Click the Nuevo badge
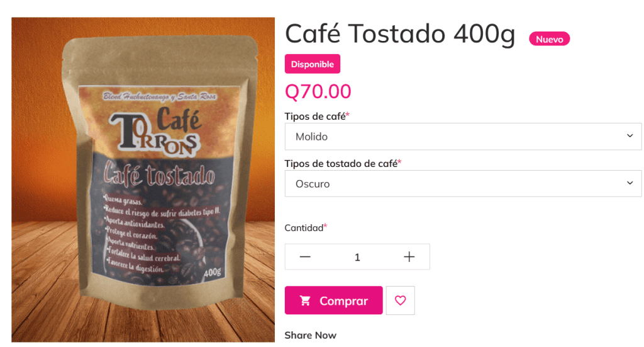The image size is (644, 347). [549, 39]
